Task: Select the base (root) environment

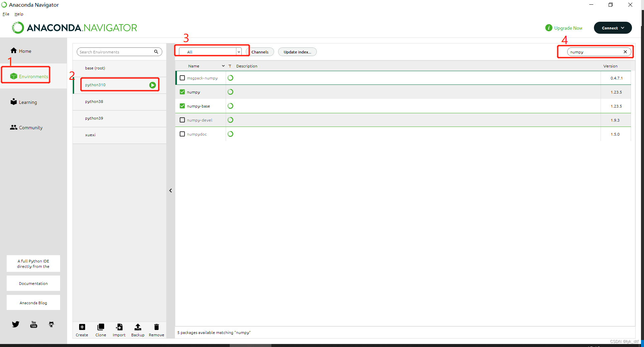Action: tap(120, 68)
